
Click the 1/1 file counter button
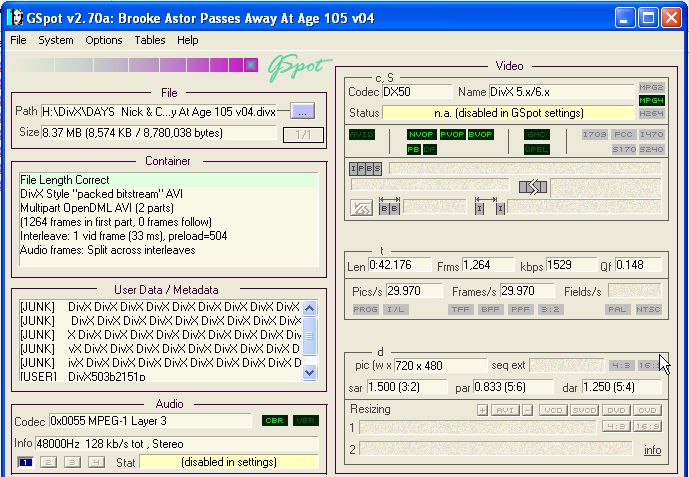[x=303, y=135]
